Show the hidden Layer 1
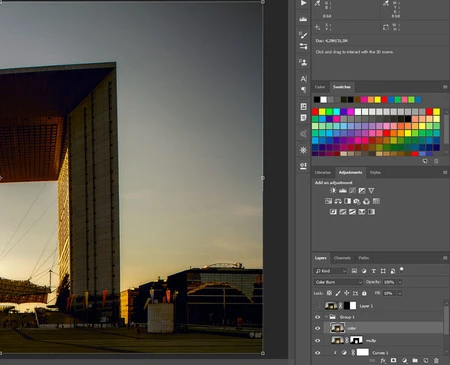This screenshot has width=450, height=365. pos(318,306)
